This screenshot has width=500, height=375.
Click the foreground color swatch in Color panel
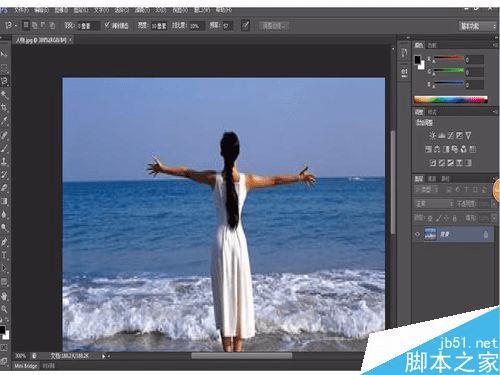click(x=417, y=60)
